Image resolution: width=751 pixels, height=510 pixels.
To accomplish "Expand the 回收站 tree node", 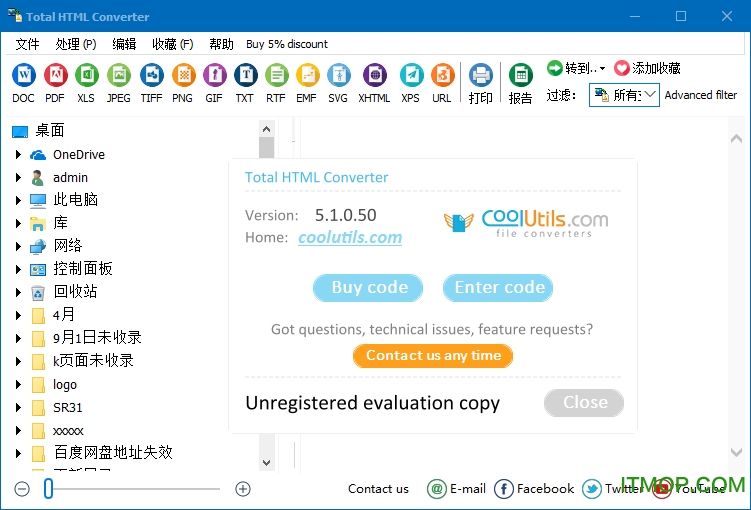I will click(18, 292).
